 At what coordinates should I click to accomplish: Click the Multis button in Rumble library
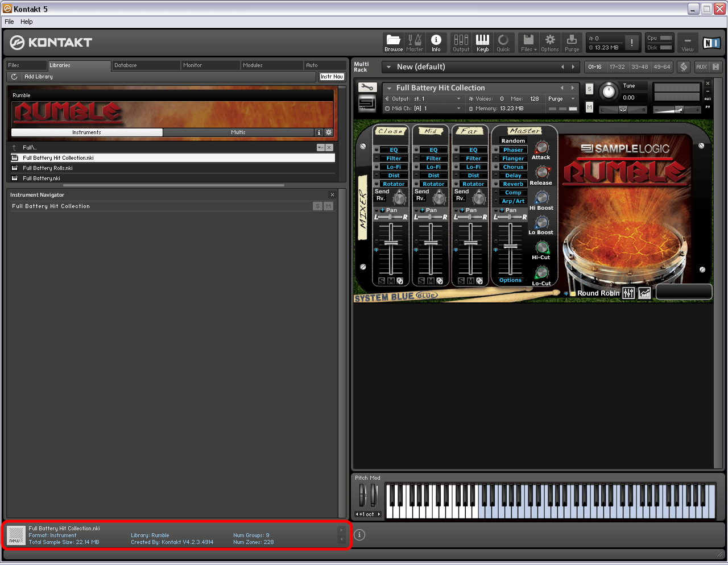(x=238, y=132)
